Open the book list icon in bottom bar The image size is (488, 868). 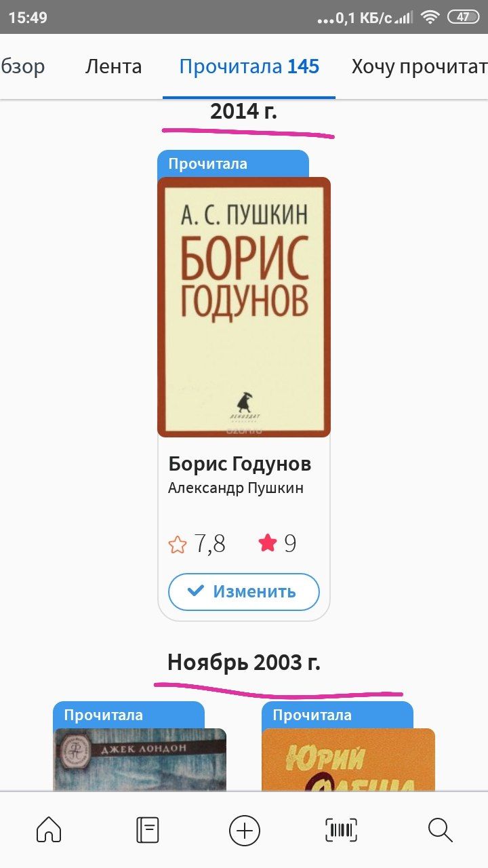pos(147,830)
